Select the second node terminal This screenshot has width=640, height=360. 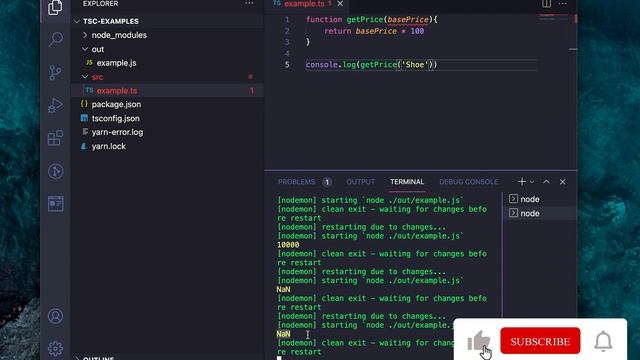540,213
